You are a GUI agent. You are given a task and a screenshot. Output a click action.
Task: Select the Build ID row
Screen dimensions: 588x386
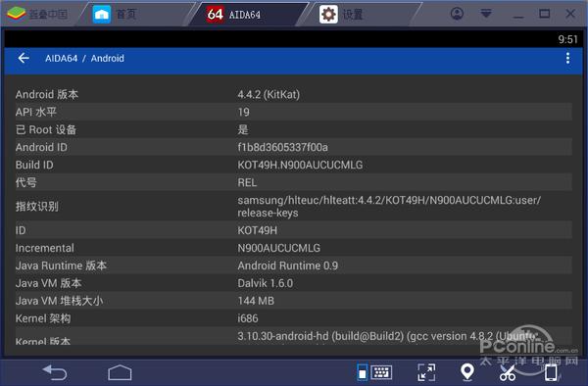pos(294,165)
